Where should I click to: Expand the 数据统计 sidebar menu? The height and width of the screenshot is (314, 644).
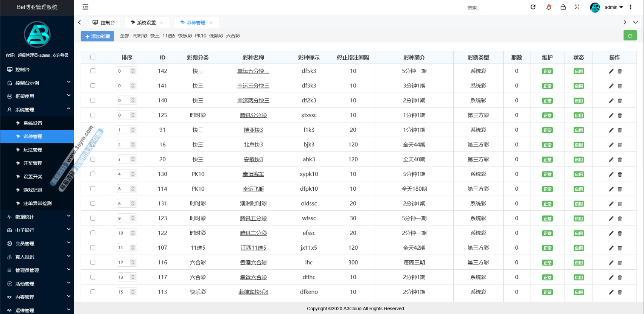(x=37, y=217)
